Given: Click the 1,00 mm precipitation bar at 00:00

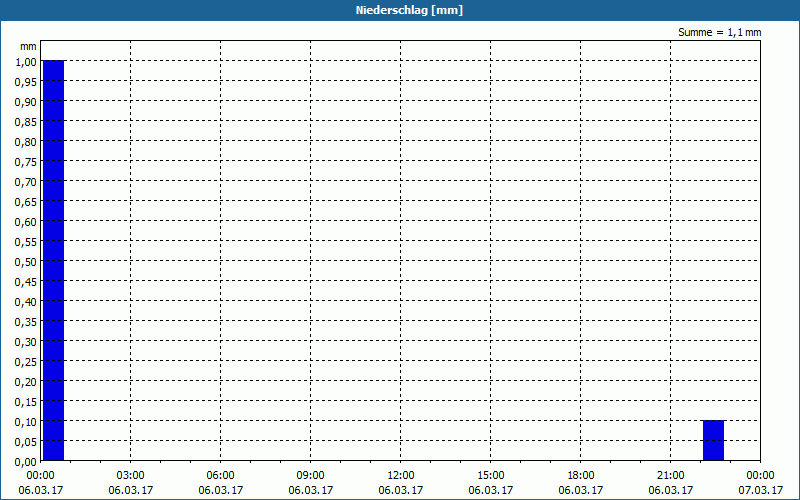Looking at the screenshot, I should 53,260.
